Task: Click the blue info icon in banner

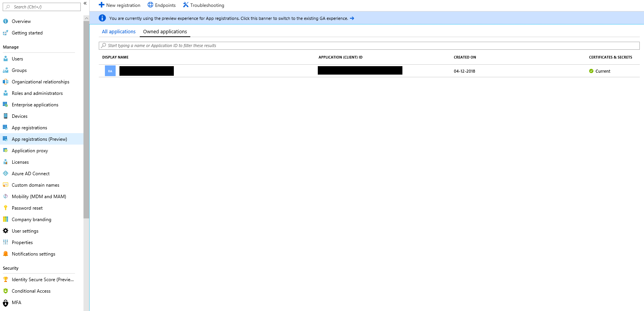Action: tap(102, 18)
